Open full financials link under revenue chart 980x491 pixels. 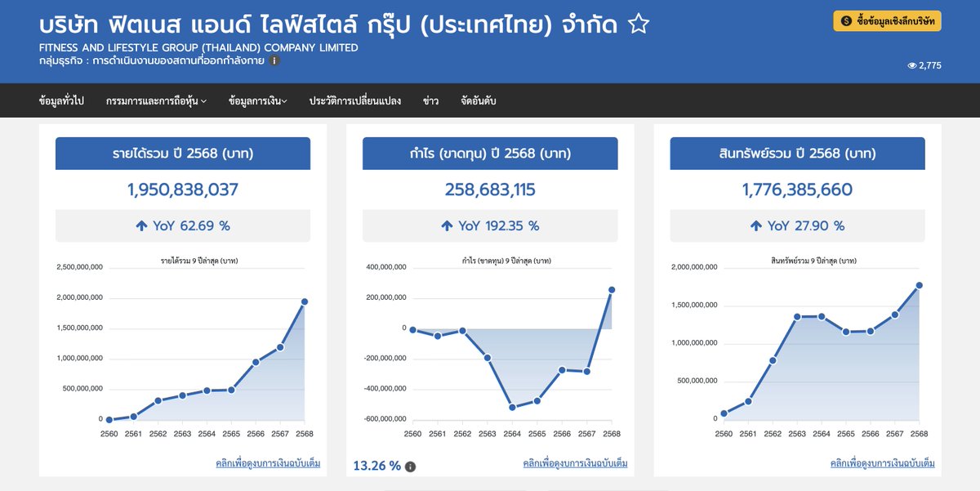click(268, 463)
